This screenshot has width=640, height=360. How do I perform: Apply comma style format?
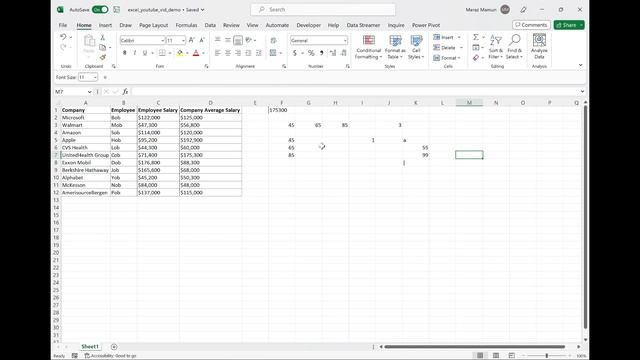[322, 53]
